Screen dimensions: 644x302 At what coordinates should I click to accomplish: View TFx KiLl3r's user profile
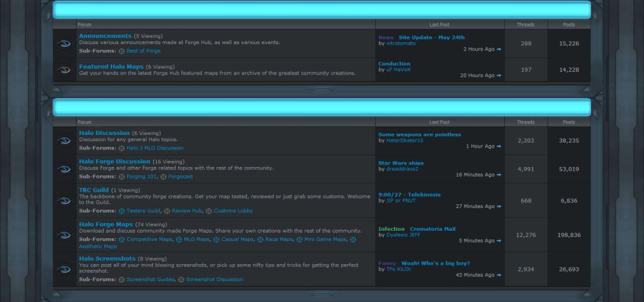click(398, 269)
